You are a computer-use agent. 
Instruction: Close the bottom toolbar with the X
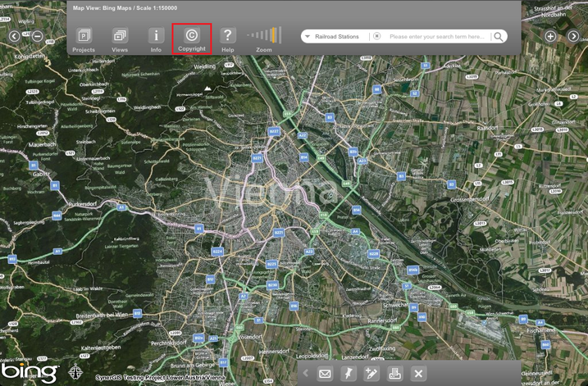click(418, 373)
